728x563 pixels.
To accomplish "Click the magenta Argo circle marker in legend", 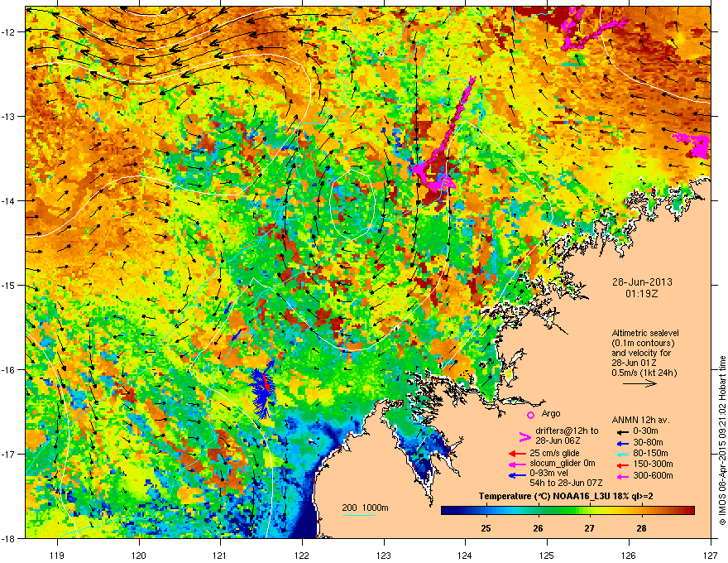I will [x=530, y=415].
